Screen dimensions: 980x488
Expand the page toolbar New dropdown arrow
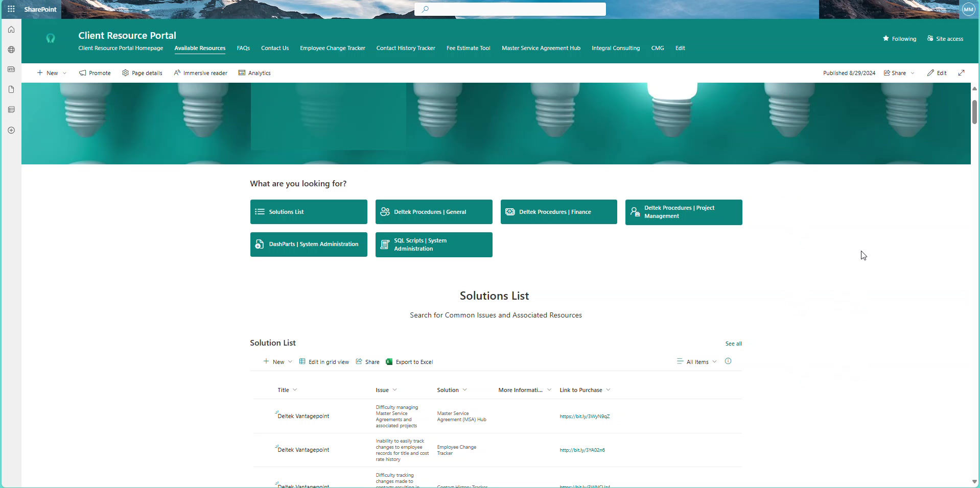point(64,73)
